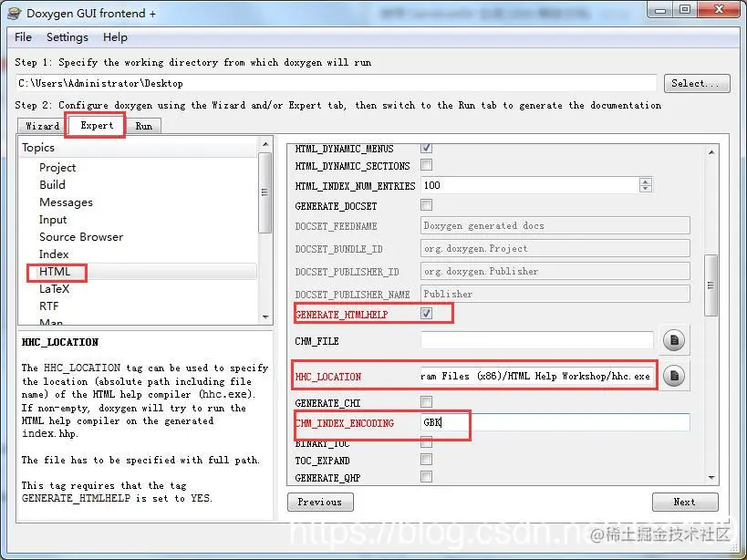Click the GENERATE_HTMLHELP label

341,315
